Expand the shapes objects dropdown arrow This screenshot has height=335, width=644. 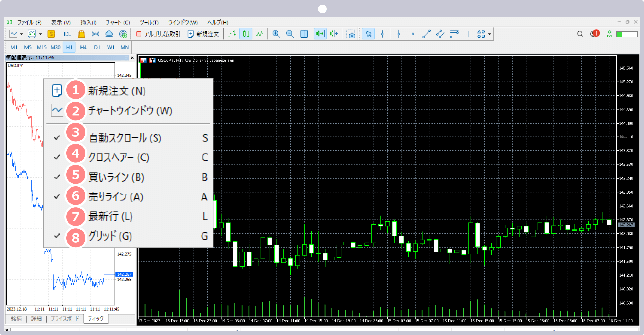490,34
